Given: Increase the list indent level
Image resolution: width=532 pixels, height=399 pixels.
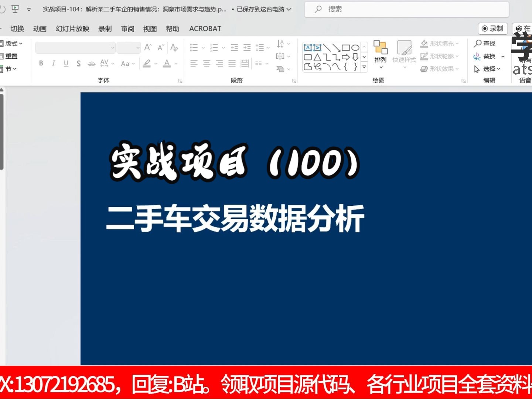Looking at the screenshot, I should point(247,47).
